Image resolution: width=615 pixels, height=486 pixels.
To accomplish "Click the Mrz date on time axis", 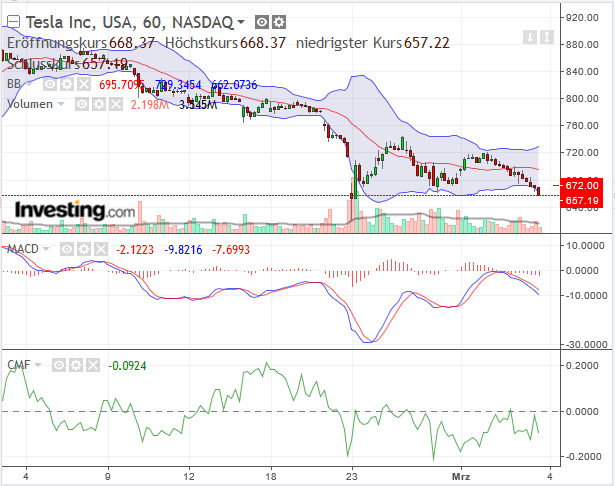I will [461, 477].
